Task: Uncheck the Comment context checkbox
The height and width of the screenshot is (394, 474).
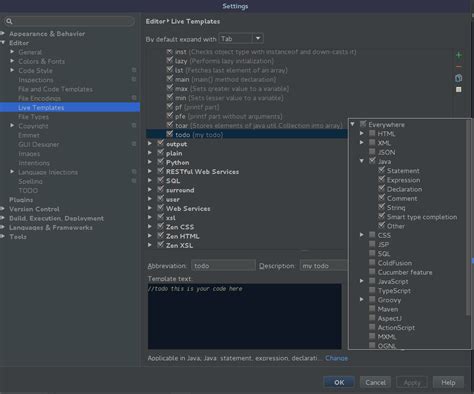Action: (382, 198)
